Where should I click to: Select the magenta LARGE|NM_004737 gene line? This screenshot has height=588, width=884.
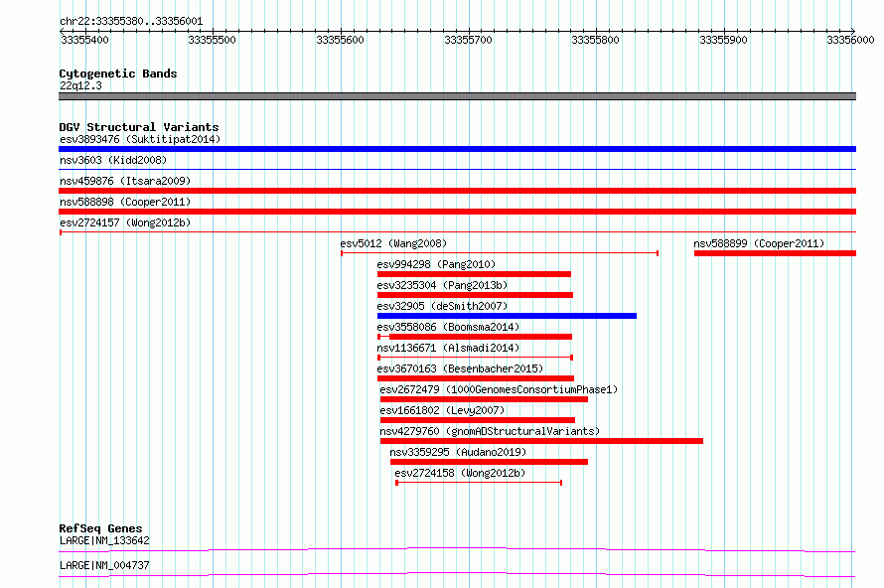click(x=457, y=574)
